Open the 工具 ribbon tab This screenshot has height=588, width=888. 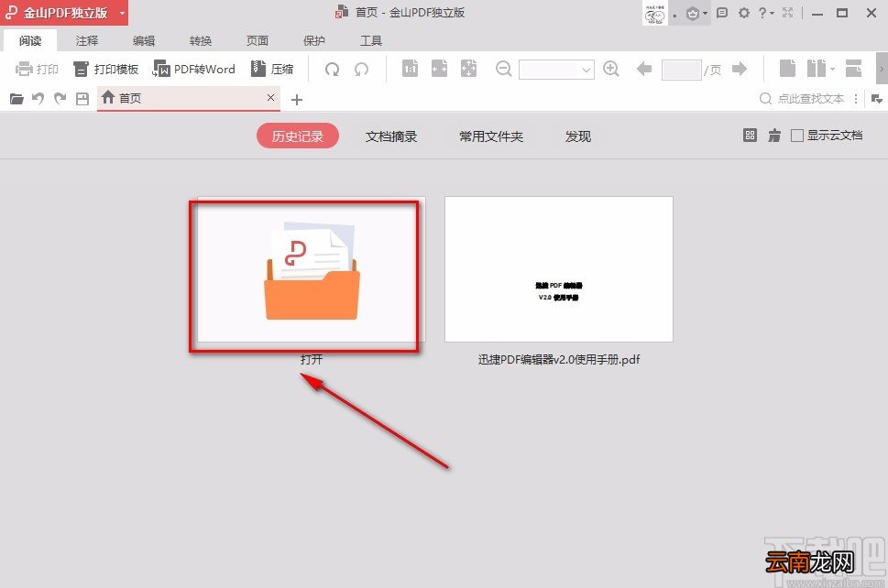point(371,40)
